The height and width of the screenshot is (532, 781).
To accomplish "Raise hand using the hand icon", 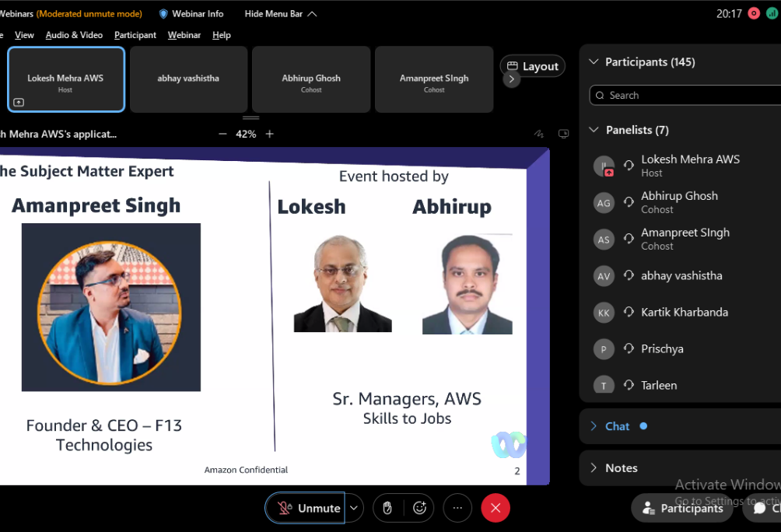I will click(387, 508).
